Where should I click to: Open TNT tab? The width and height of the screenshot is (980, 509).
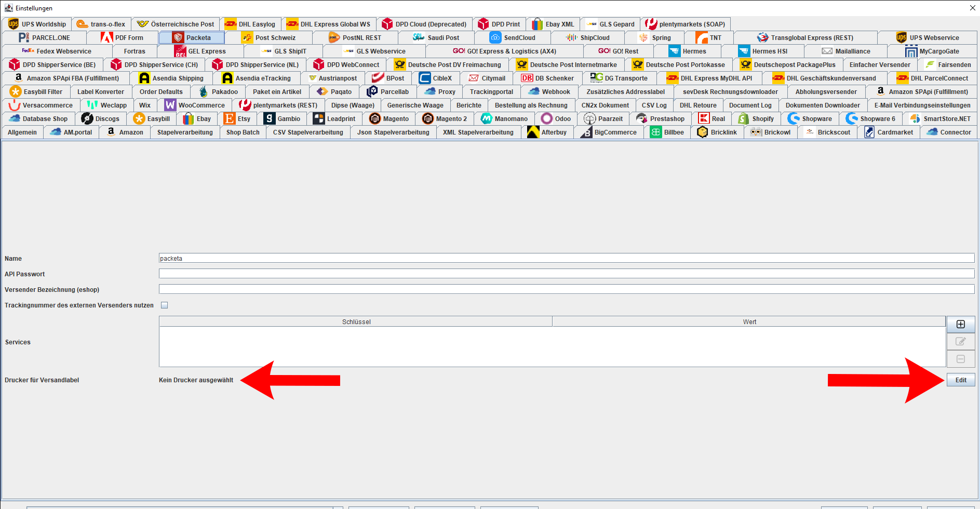(x=709, y=37)
